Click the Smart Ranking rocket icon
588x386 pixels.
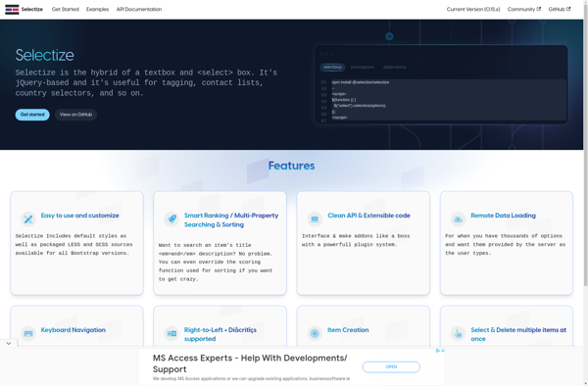pos(171,219)
